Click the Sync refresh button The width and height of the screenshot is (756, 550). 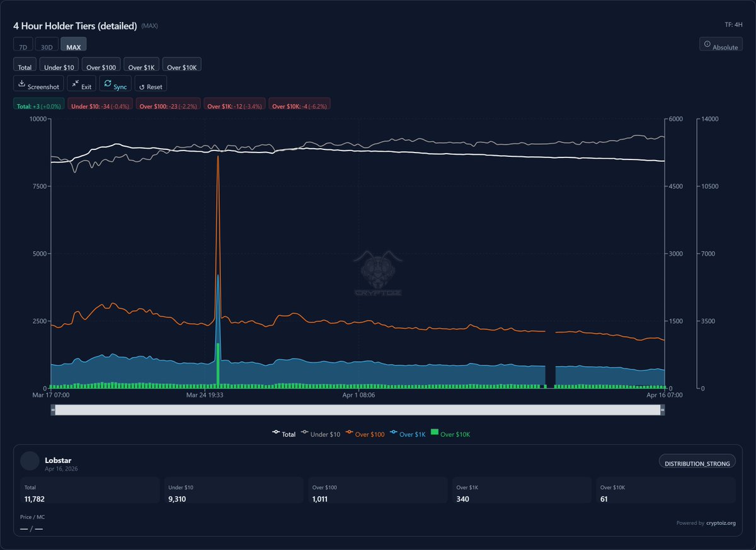pos(115,84)
